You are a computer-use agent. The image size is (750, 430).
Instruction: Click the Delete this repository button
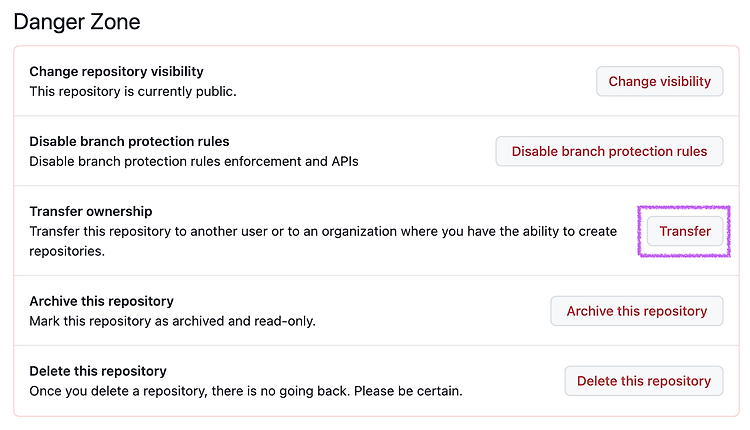[x=644, y=381]
